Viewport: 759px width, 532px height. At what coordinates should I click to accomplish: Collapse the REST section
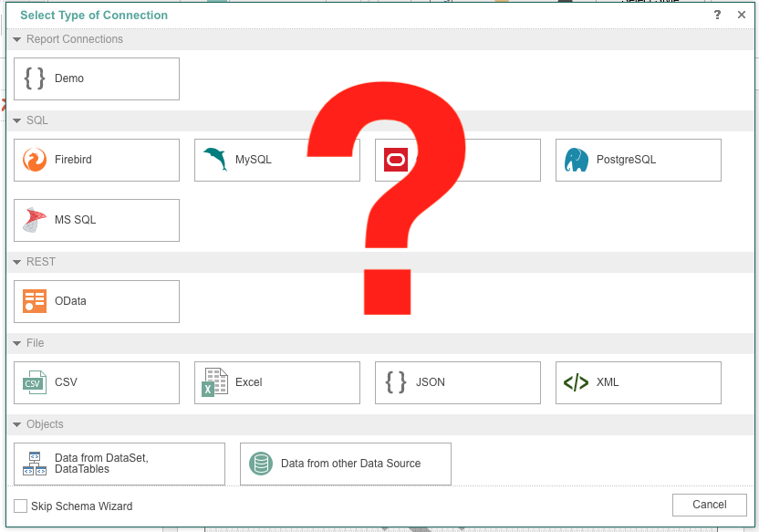point(17,263)
